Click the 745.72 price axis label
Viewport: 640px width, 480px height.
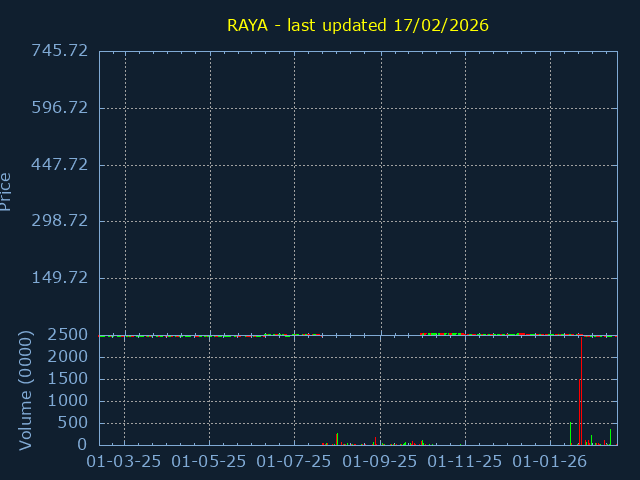60,51
